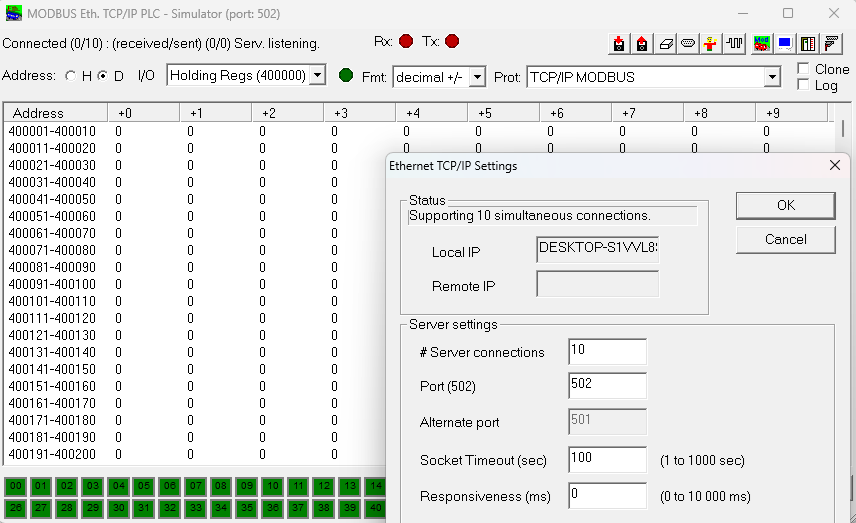This screenshot has height=523, width=856.
Task: Click the Holding Regs (400000) combo box
Action: click(x=246, y=75)
